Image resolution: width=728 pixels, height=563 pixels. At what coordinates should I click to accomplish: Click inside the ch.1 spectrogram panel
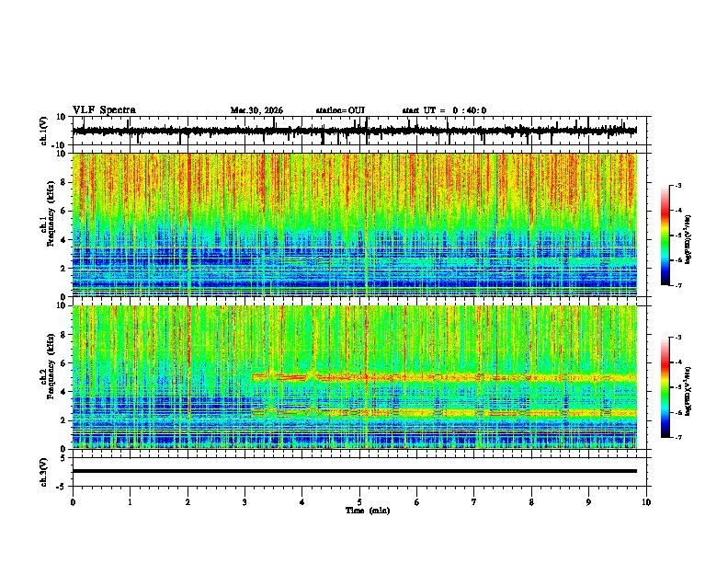(x=354, y=224)
